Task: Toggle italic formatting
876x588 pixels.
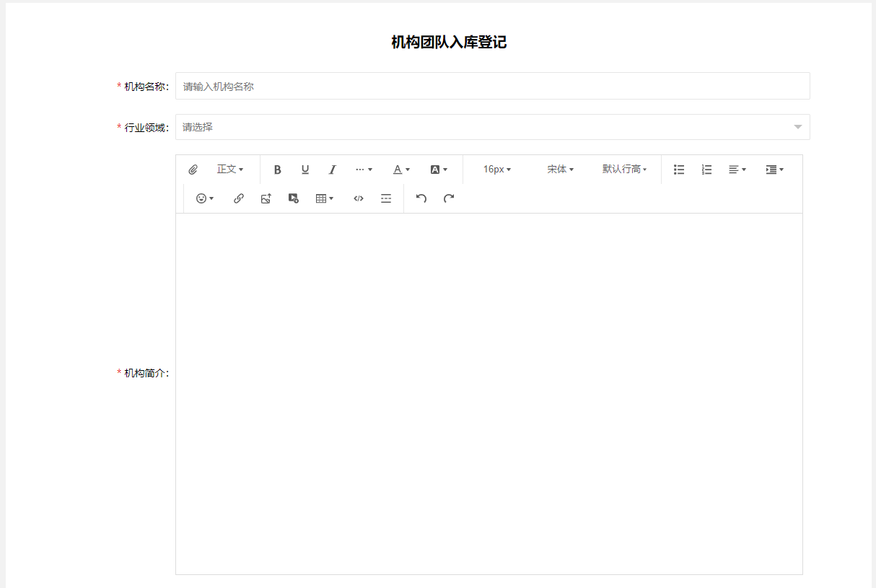Action: click(x=333, y=170)
